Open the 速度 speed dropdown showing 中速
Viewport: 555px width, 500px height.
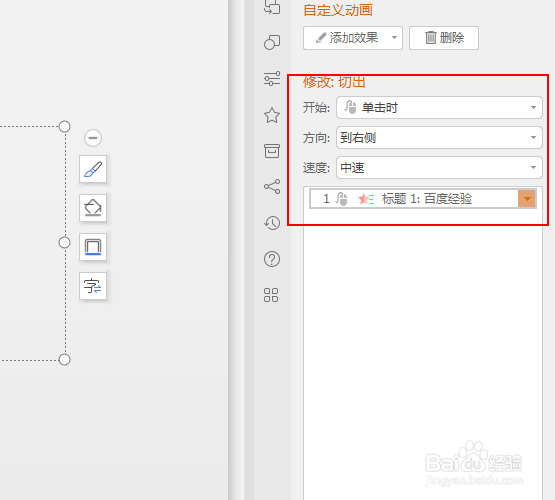pos(439,167)
